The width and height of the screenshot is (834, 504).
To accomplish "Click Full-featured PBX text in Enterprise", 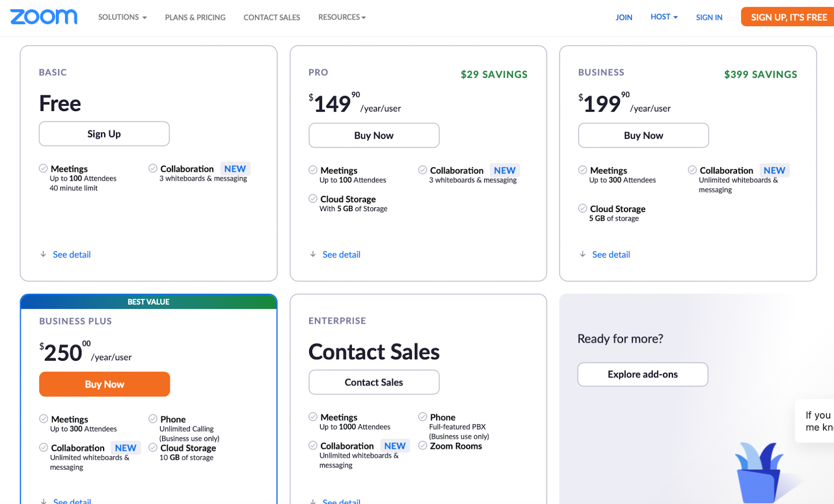I will [458, 427].
